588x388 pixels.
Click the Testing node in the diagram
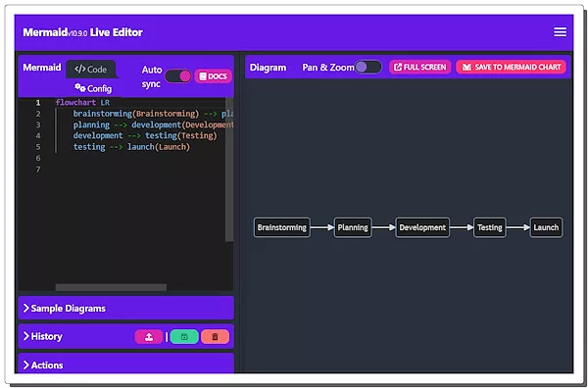[x=490, y=227]
